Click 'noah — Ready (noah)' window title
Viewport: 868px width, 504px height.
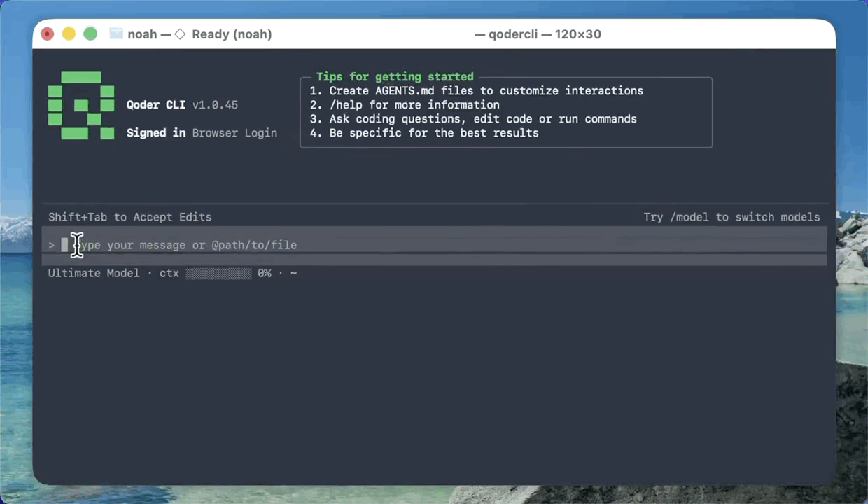point(199,34)
